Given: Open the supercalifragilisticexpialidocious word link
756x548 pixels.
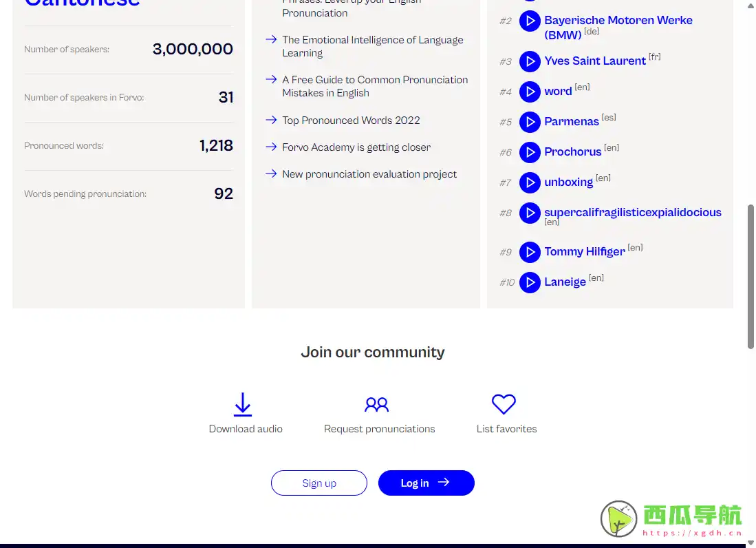Looking at the screenshot, I should point(633,213).
